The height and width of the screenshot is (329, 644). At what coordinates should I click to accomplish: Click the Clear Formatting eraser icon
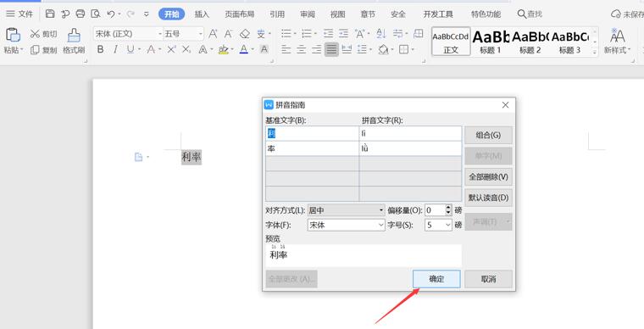245,34
